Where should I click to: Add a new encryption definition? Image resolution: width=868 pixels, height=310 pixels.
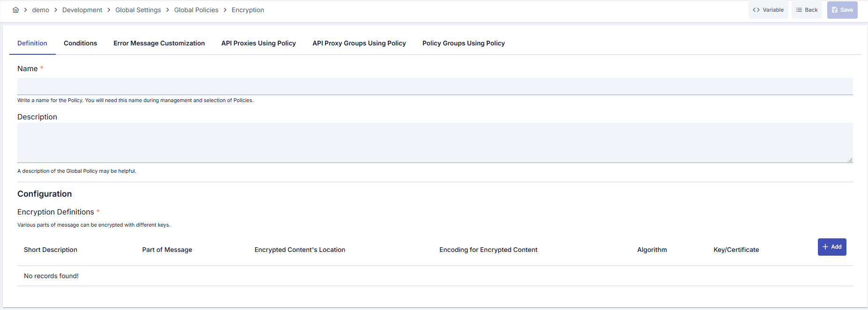[x=832, y=247]
